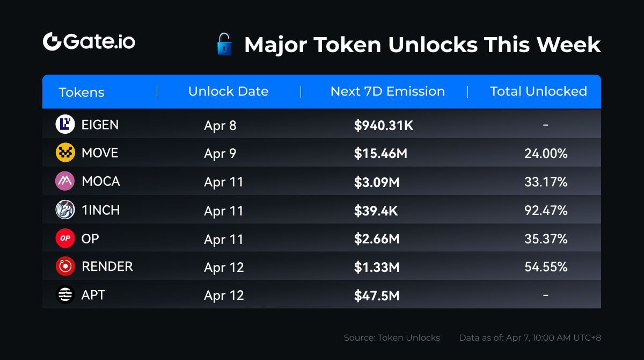This screenshot has height=360, width=644.
Task: Select the EIGEN token icon
Action: 65,125
